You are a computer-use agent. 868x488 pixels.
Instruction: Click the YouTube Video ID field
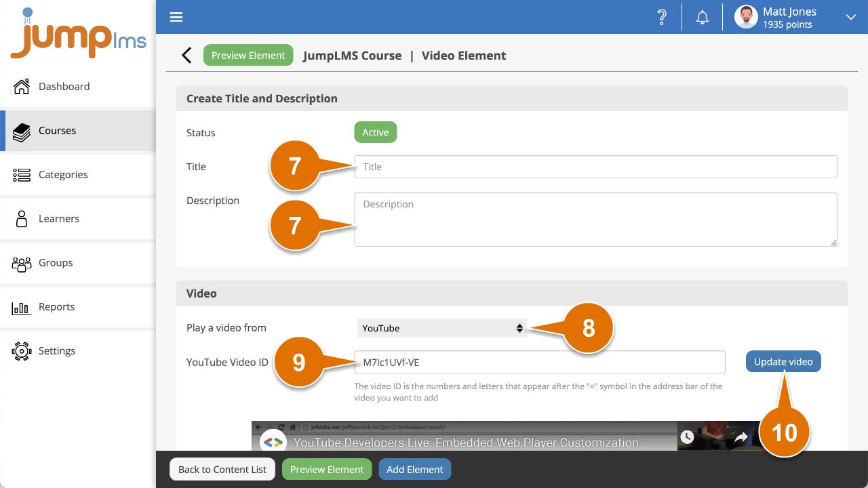click(540, 362)
